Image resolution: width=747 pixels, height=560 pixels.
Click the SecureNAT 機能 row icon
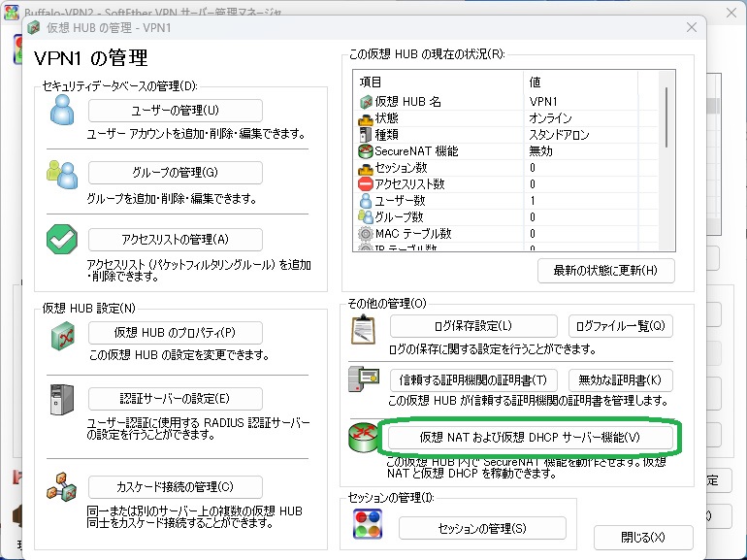pyautogui.click(x=366, y=151)
